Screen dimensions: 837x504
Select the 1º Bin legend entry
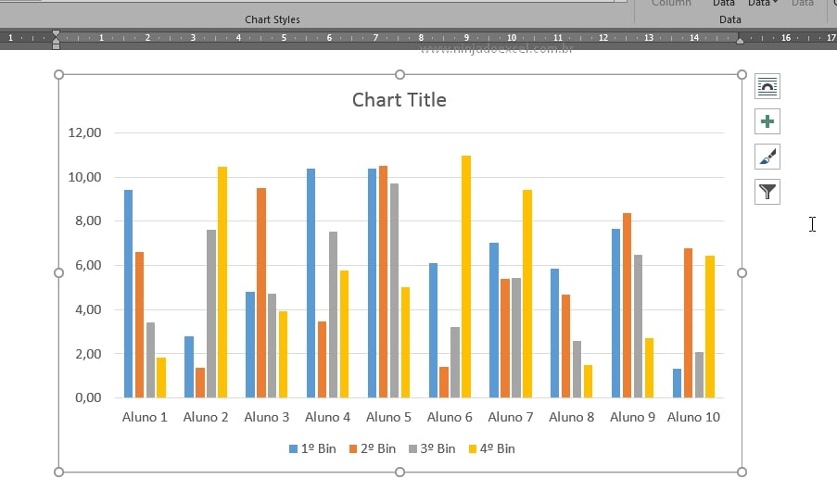pyautogui.click(x=312, y=448)
